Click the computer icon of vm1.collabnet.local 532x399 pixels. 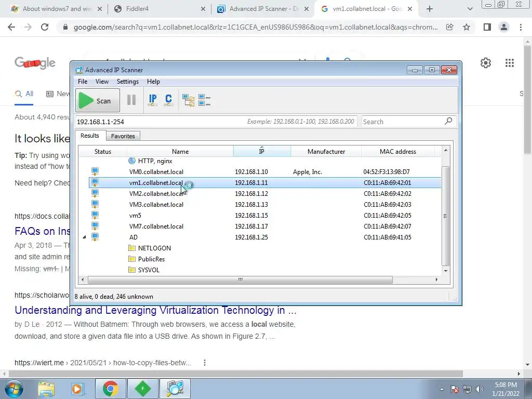95,182
